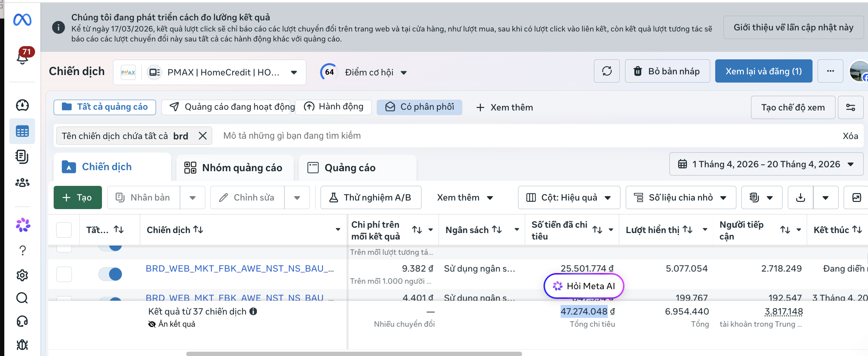Sort by 'Chi phí trên mỗi kết quả' arrows
Screen dimensions: 868x356
tap(417, 230)
